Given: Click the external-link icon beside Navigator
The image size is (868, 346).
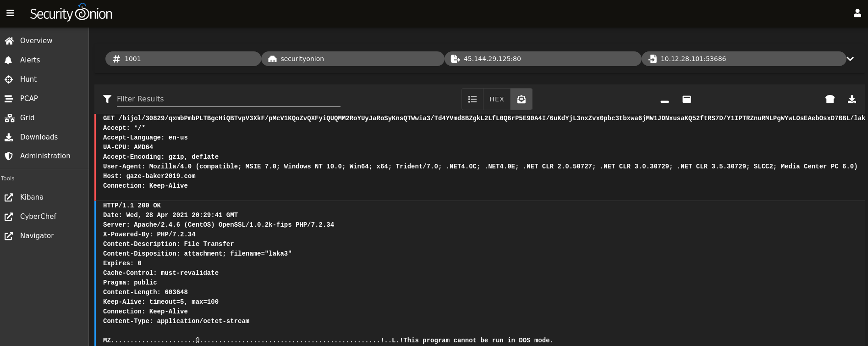Looking at the screenshot, I should coord(9,236).
